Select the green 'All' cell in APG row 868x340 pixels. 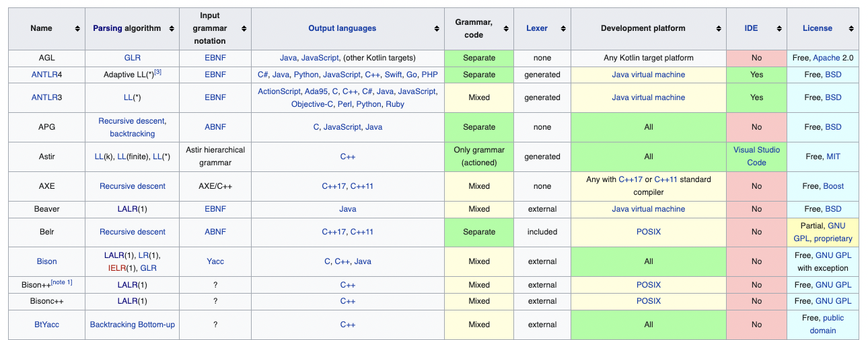tap(649, 127)
